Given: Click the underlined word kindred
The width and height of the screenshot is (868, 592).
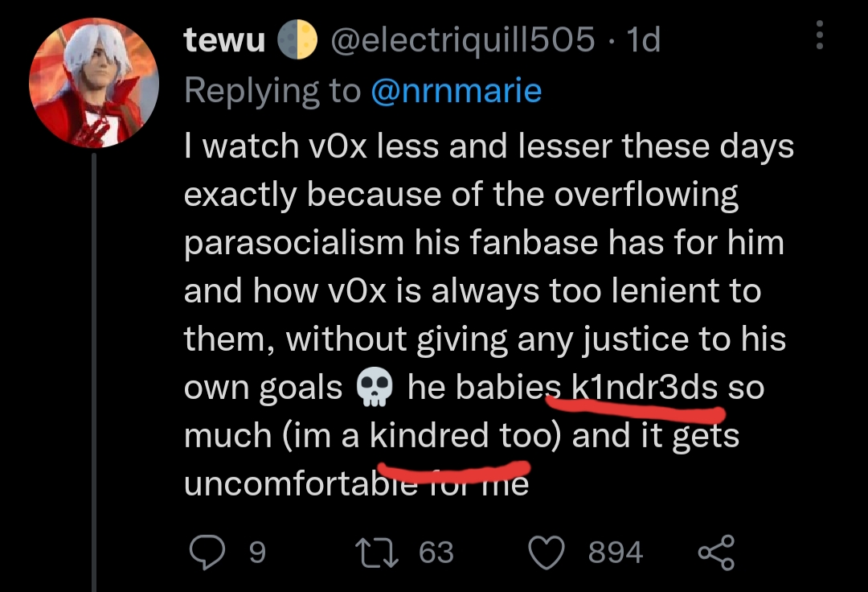Looking at the screenshot, I should click(x=429, y=434).
